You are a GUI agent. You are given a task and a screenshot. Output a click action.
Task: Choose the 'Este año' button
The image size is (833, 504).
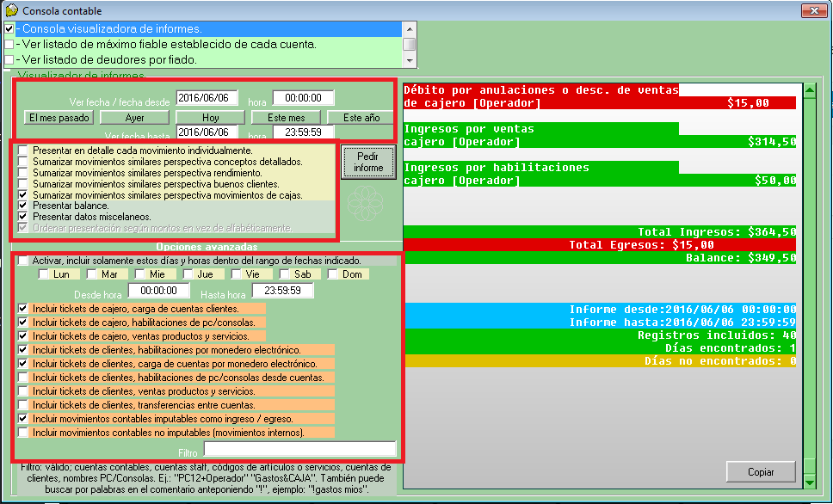click(361, 117)
